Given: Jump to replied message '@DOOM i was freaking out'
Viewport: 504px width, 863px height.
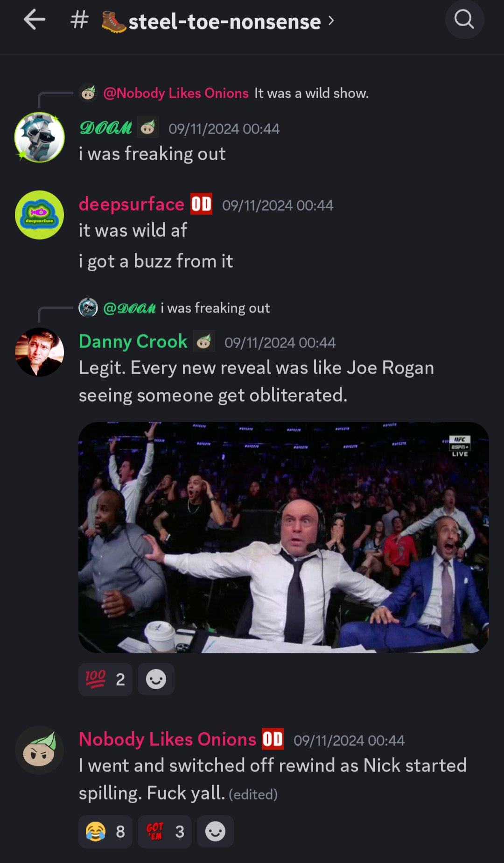Looking at the screenshot, I should point(175,308).
